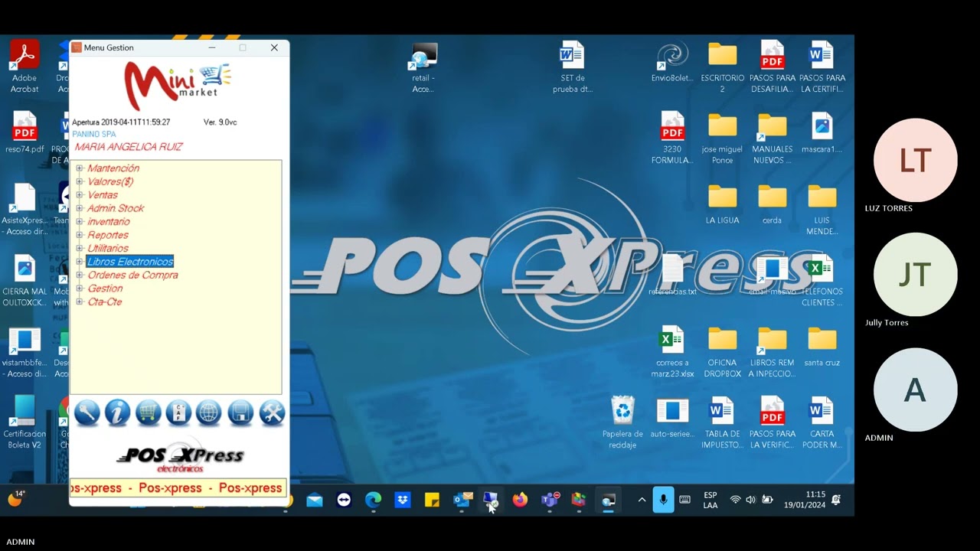980x551 pixels.
Task: Open the CAF document icon button
Action: (178, 413)
